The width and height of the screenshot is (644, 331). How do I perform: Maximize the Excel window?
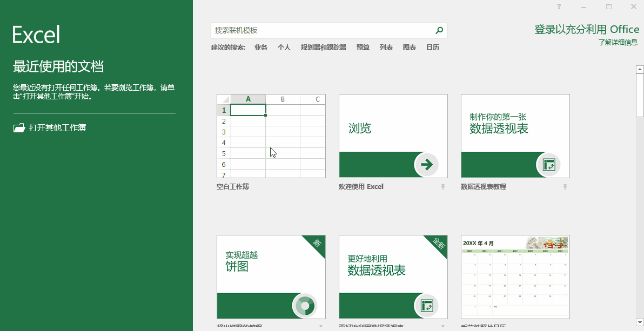pos(609,6)
